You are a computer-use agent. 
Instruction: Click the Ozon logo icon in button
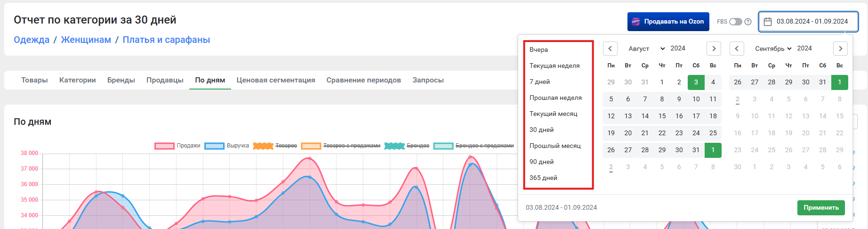pyautogui.click(x=636, y=22)
